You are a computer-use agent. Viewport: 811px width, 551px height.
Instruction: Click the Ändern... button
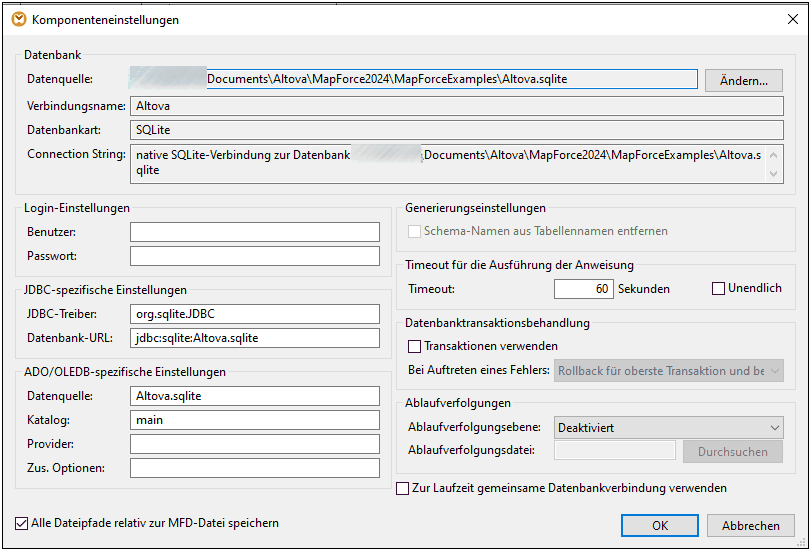point(743,81)
